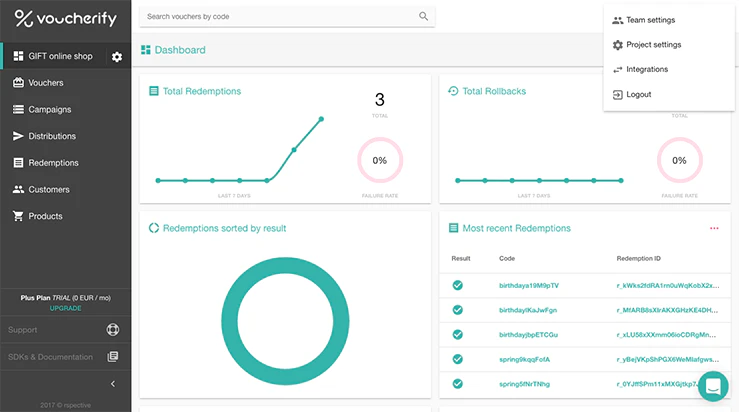739x412 pixels.
Task: Click success checkmark for birthdaylKaJwFgn
Action: pos(458,310)
